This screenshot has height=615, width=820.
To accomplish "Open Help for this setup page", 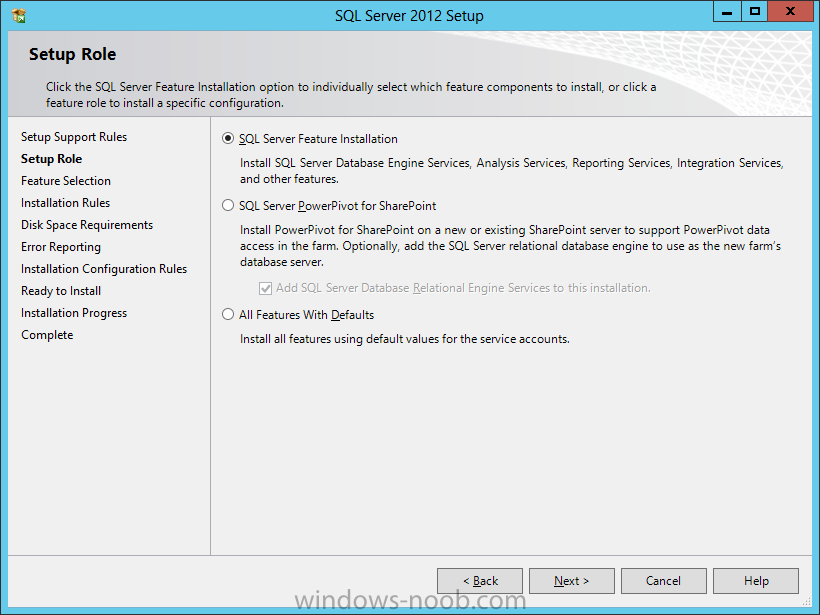I will [756, 580].
